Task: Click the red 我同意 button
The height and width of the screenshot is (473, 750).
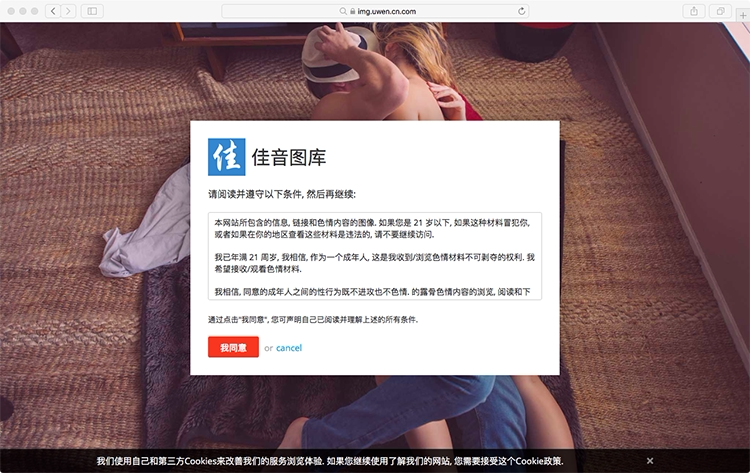Action: point(233,347)
